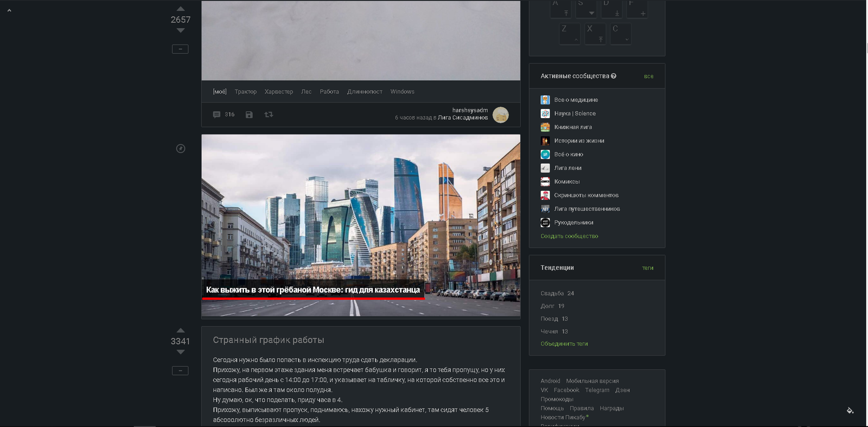The height and width of the screenshot is (427, 868).
Task: Click the help icon next to Активные сообщества
Action: pos(614,76)
